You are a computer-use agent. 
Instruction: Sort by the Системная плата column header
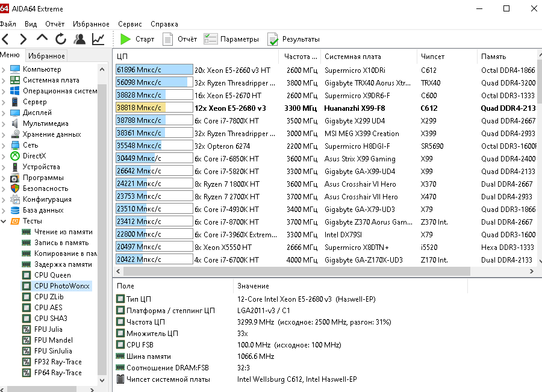tap(369, 57)
